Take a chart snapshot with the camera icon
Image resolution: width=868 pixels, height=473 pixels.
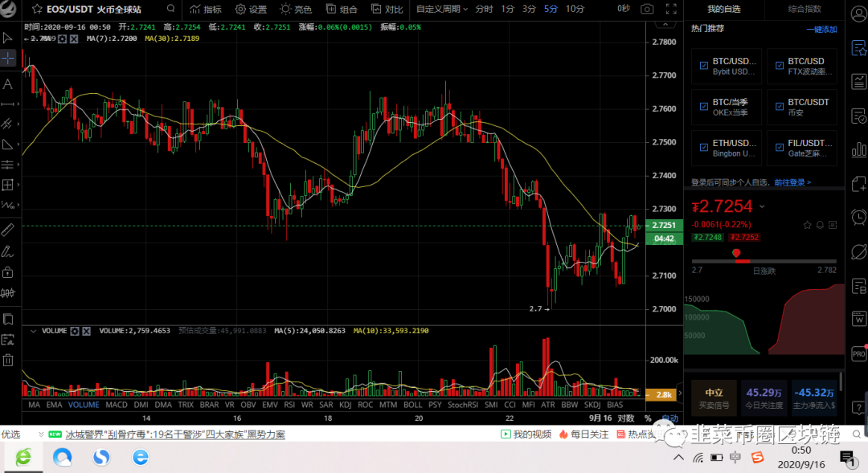point(646,9)
